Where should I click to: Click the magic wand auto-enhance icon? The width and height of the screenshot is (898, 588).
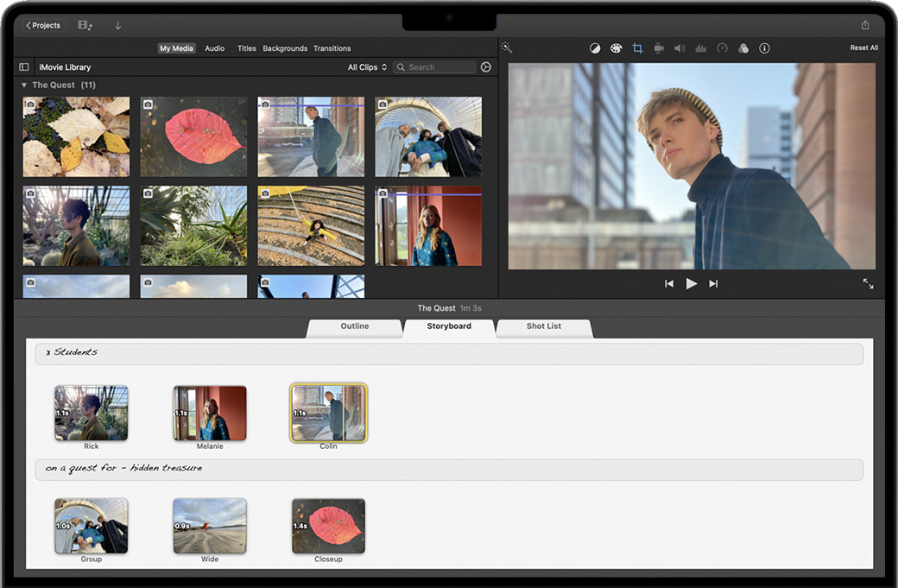pos(507,48)
